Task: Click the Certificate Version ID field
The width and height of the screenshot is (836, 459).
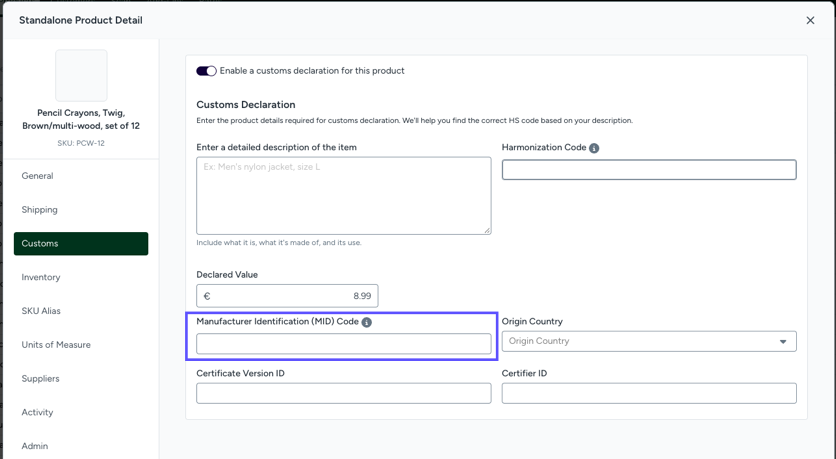Action: coord(343,393)
